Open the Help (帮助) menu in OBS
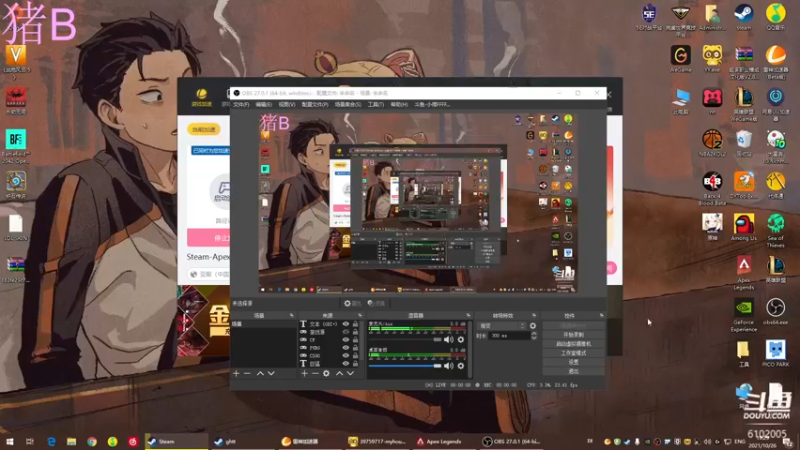This screenshot has width=800, height=450. coord(399,104)
